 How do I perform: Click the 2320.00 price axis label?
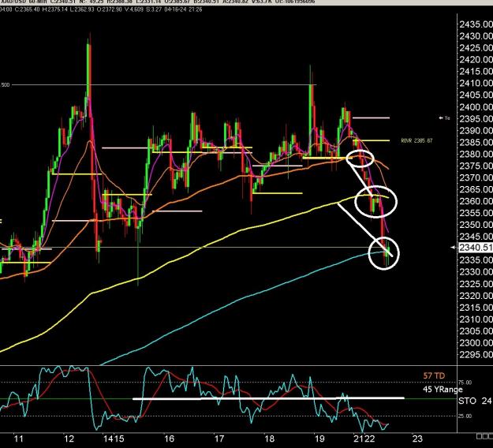pos(476,296)
